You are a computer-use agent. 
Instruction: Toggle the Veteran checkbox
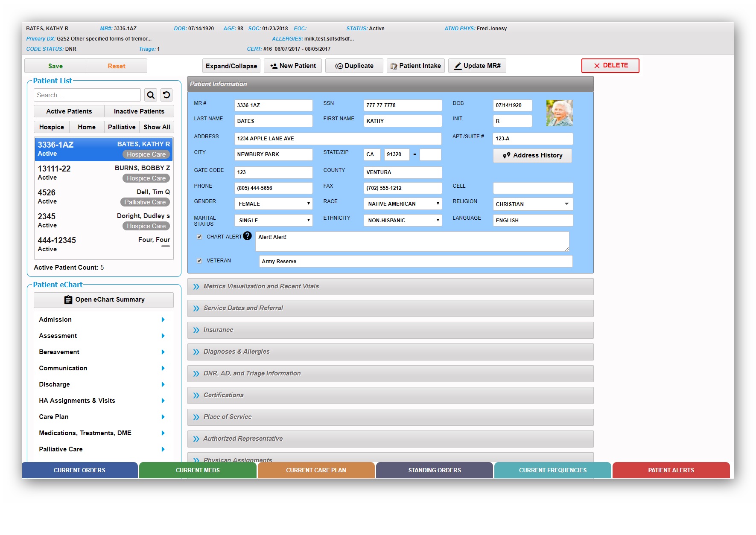coord(199,261)
